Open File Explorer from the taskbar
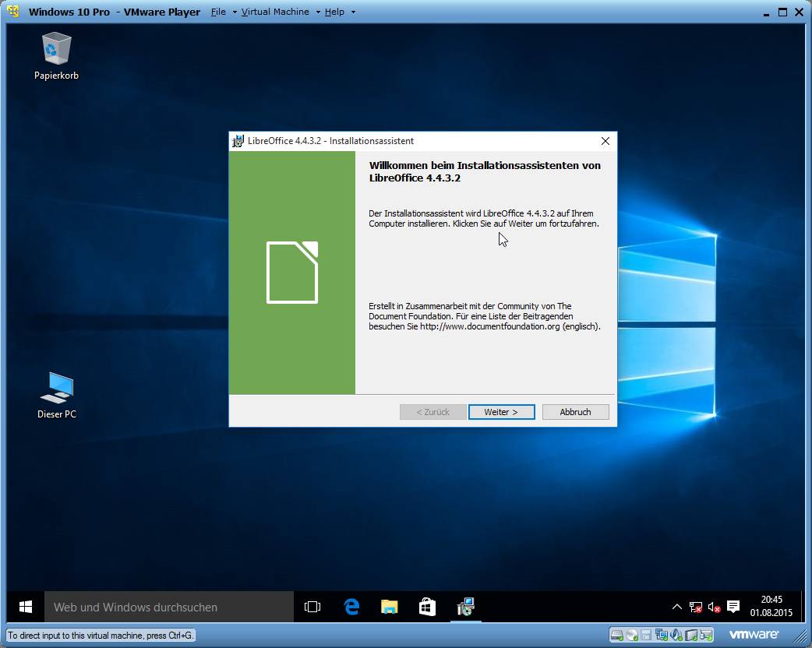 click(390, 607)
